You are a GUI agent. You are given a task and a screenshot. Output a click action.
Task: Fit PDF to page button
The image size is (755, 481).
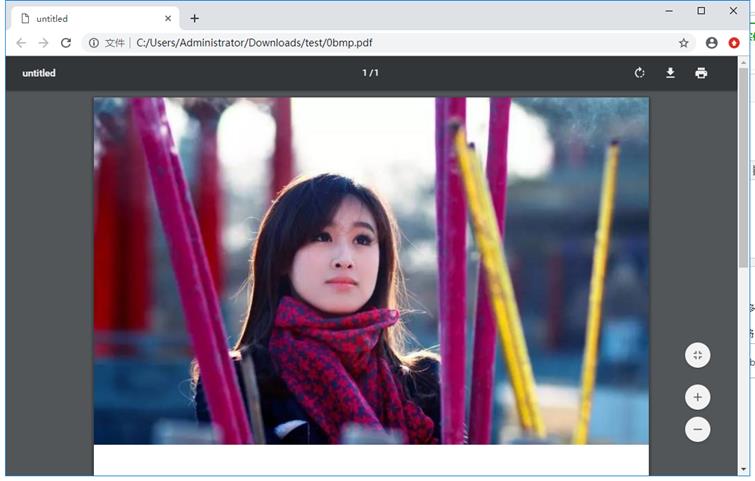pyautogui.click(x=698, y=355)
